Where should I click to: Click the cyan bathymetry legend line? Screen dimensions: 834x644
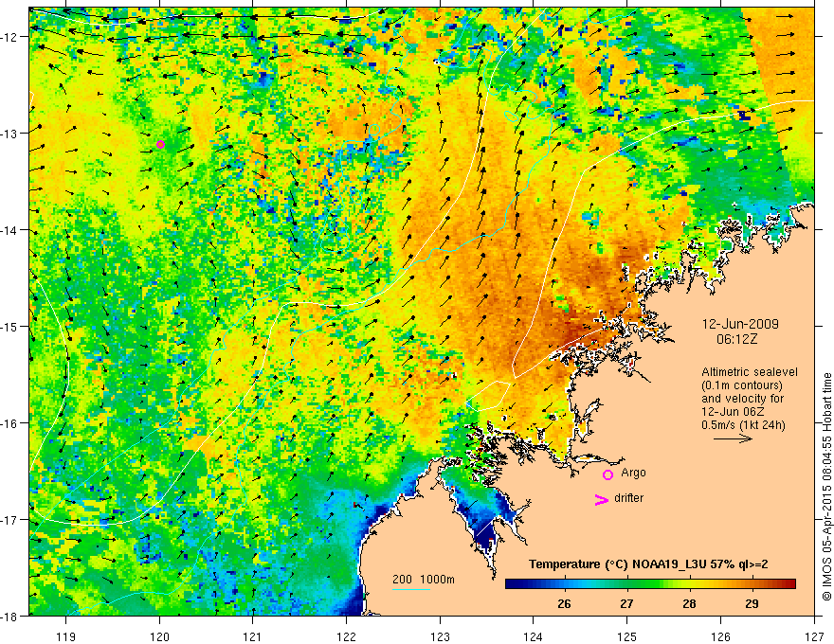tap(411, 590)
